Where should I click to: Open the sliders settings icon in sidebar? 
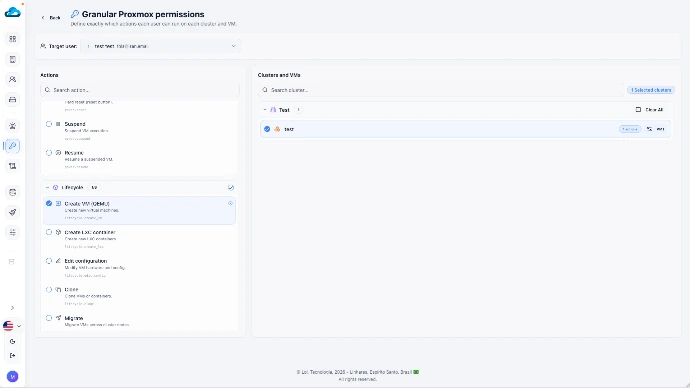pyautogui.click(x=12, y=232)
